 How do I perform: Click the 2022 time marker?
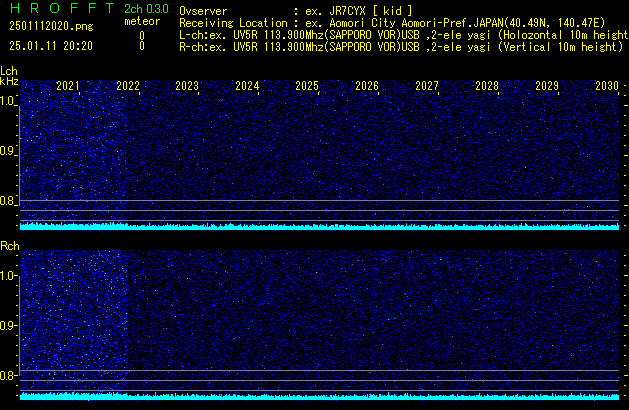[x=128, y=86]
